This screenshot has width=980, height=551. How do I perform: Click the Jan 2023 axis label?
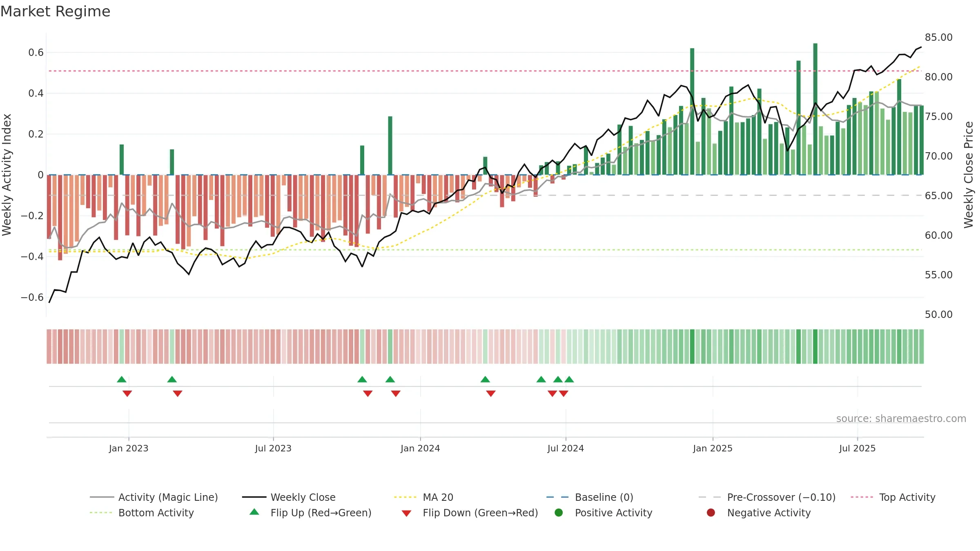129,448
